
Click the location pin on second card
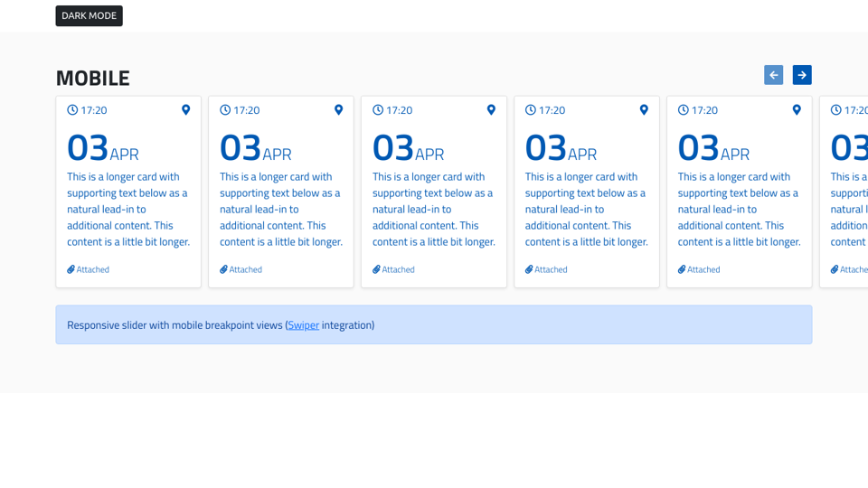[339, 110]
